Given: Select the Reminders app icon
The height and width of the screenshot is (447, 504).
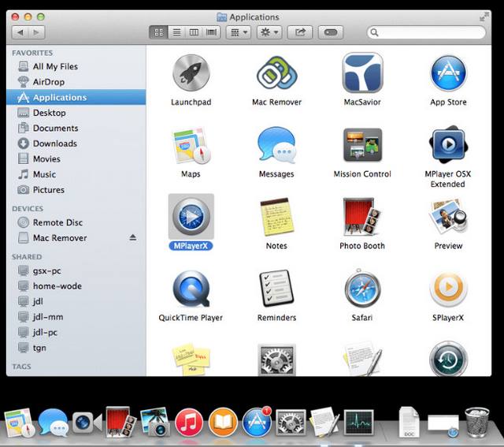Looking at the screenshot, I should (x=276, y=289).
